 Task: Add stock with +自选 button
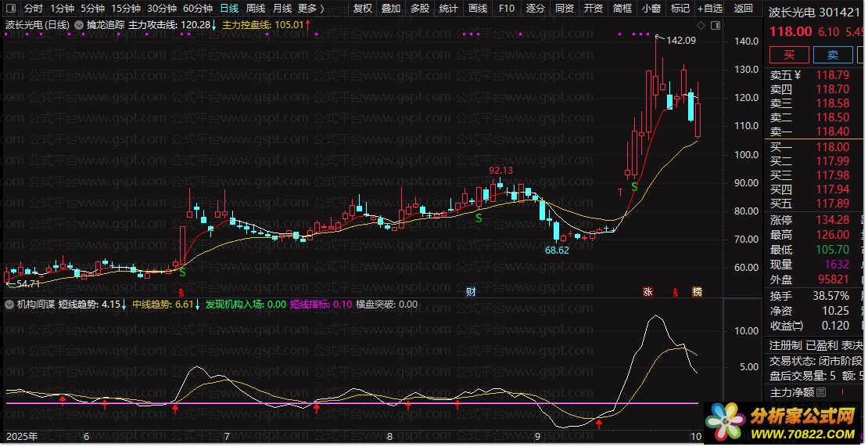tap(709, 9)
